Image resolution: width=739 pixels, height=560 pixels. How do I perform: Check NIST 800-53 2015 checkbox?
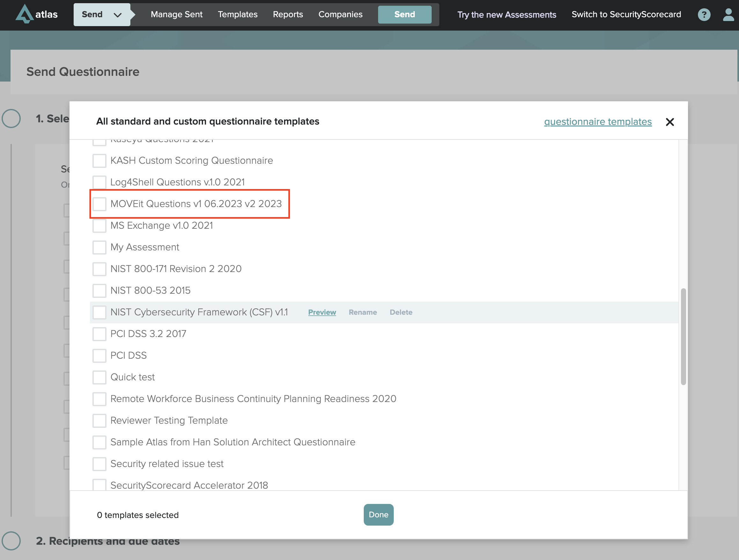click(99, 291)
